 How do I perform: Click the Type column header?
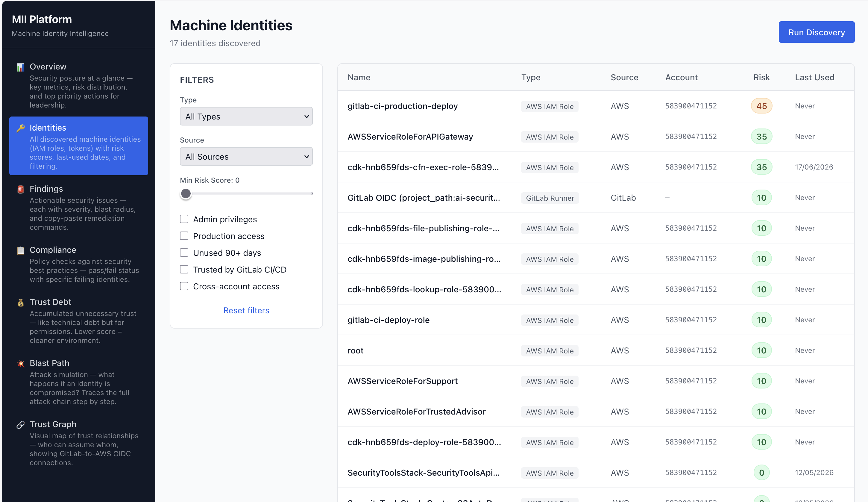click(x=530, y=77)
